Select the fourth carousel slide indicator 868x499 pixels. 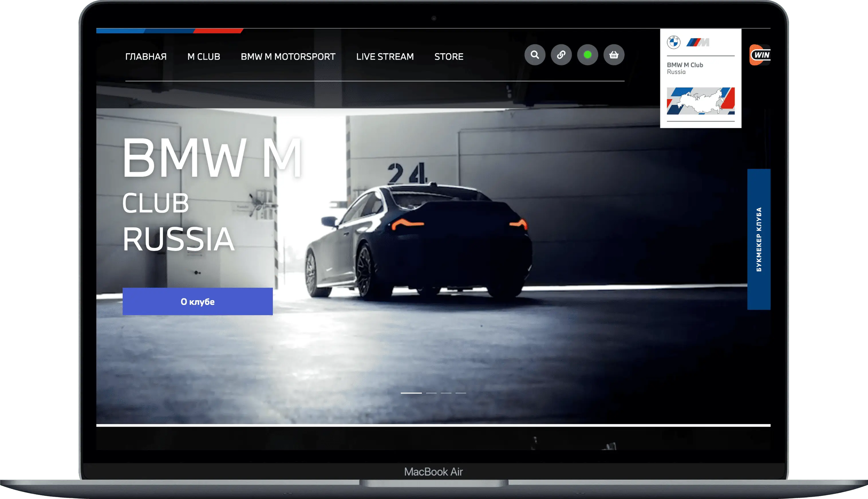pyautogui.click(x=461, y=393)
